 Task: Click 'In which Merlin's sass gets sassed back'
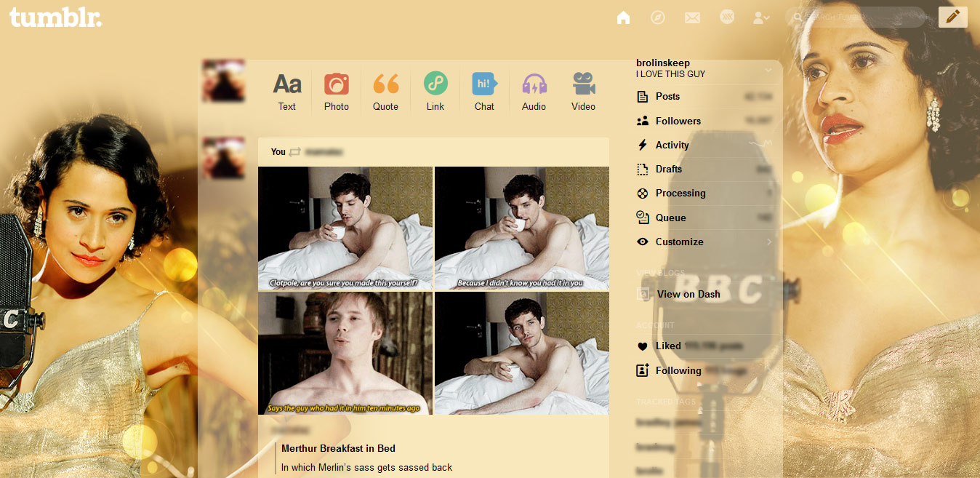(367, 467)
